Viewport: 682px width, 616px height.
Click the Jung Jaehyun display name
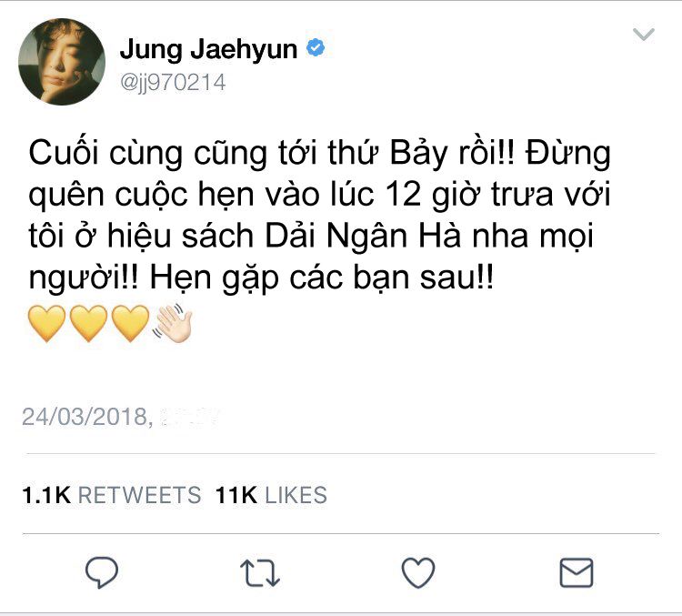click(208, 49)
